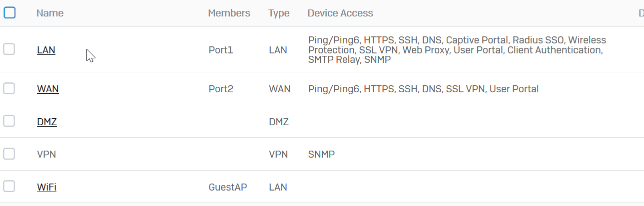Click the Name column header
The image size is (644, 206).
coord(50,13)
